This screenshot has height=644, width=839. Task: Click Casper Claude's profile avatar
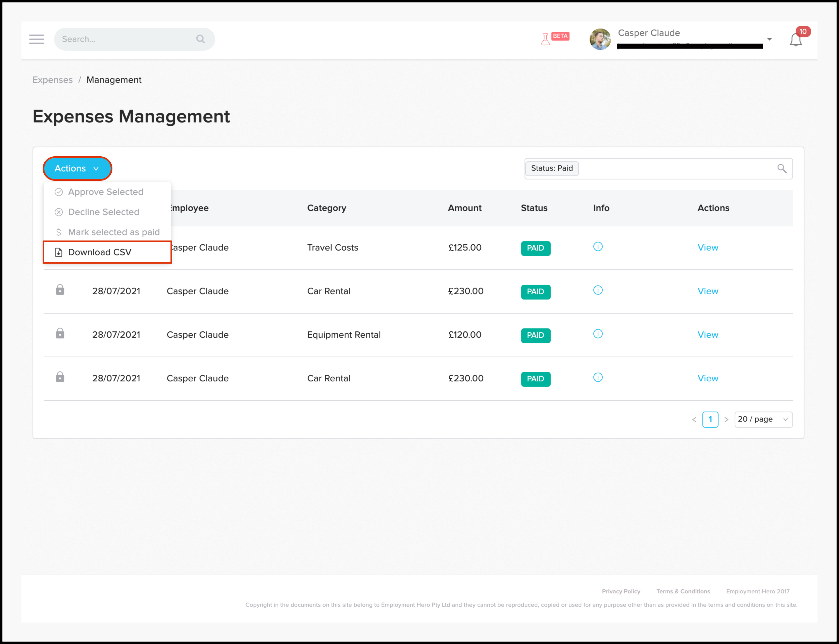tap(600, 39)
